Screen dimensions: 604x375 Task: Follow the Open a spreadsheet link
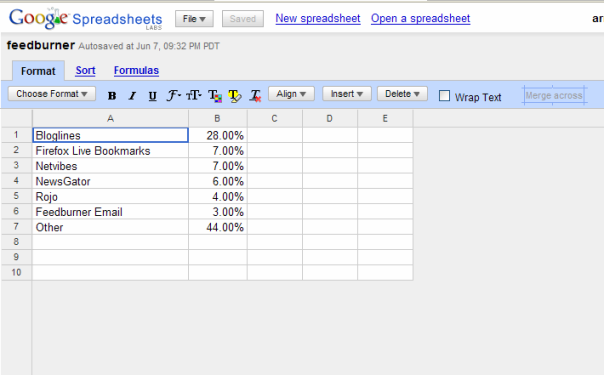421,18
